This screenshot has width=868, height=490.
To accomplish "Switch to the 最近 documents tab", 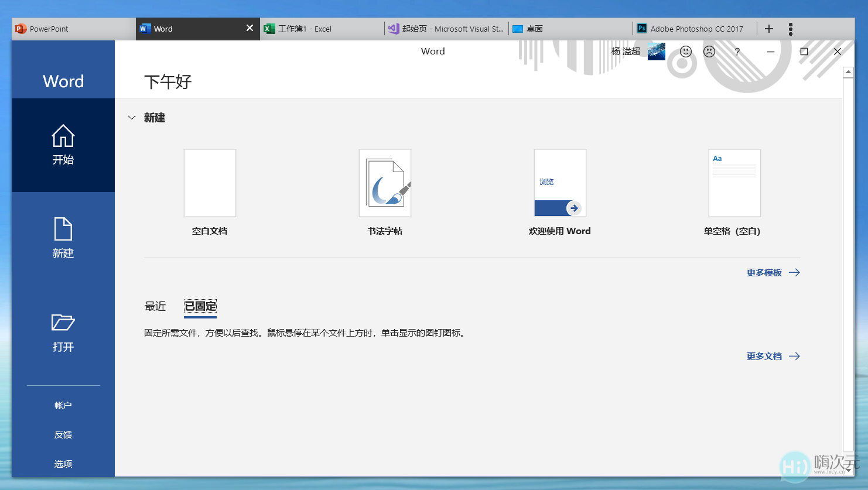I will 154,306.
